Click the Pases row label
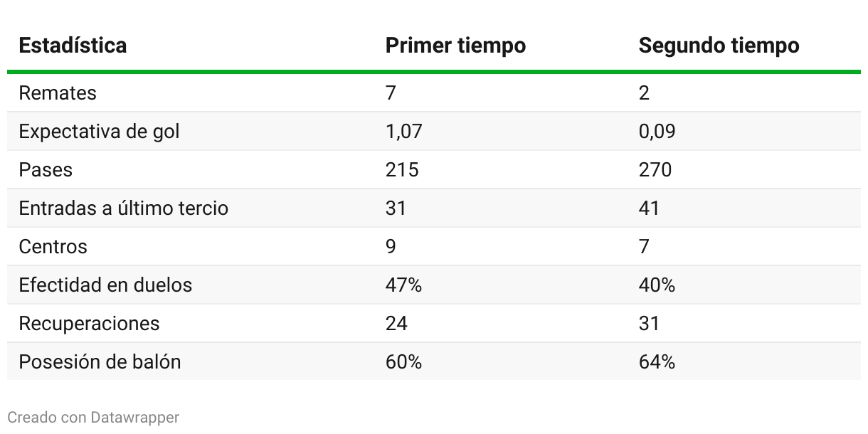The height and width of the screenshot is (434, 868). 46,170
